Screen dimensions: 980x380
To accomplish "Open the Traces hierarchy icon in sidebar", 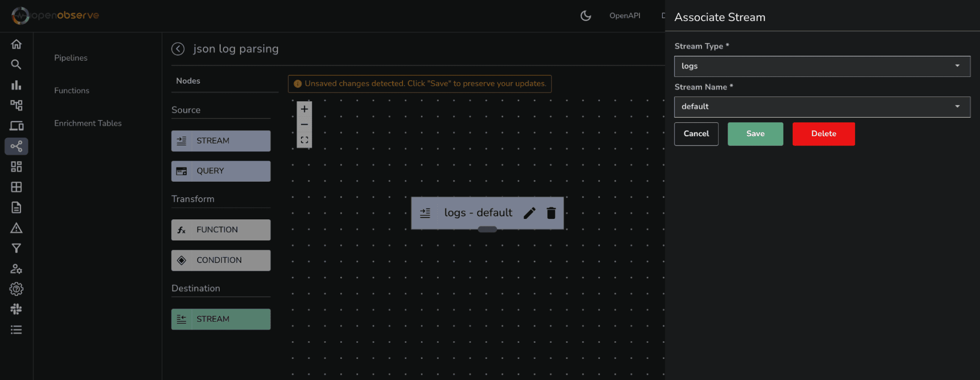I will pyautogui.click(x=16, y=105).
